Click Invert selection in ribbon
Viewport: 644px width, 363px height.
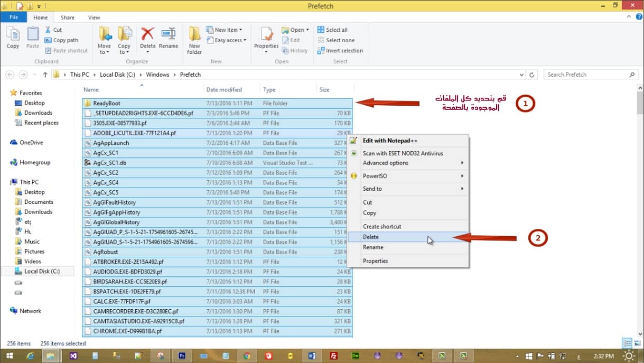(340, 51)
